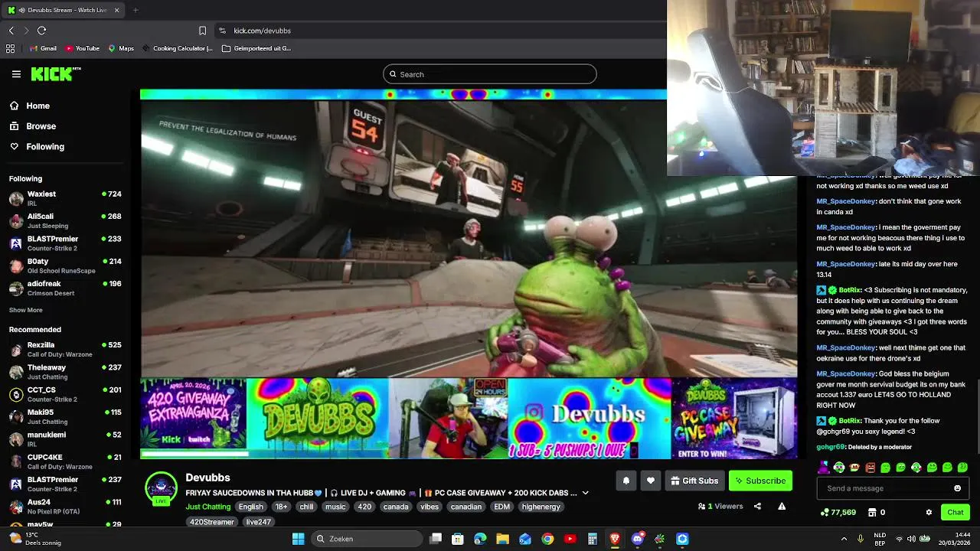The width and height of the screenshot is (980, 551).
Task: Open the Gmail bookmark
Action: tap(43, 48)
